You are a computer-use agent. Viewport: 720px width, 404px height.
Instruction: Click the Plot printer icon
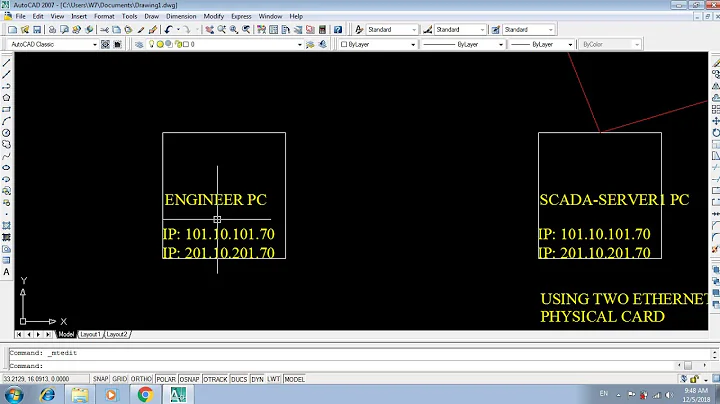pyautogui.click(x=52, y=29)
